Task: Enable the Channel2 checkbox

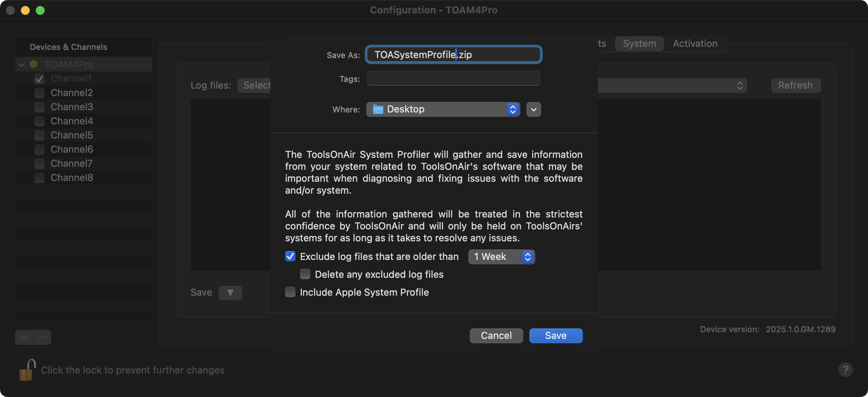Action: tap(39, 93)
